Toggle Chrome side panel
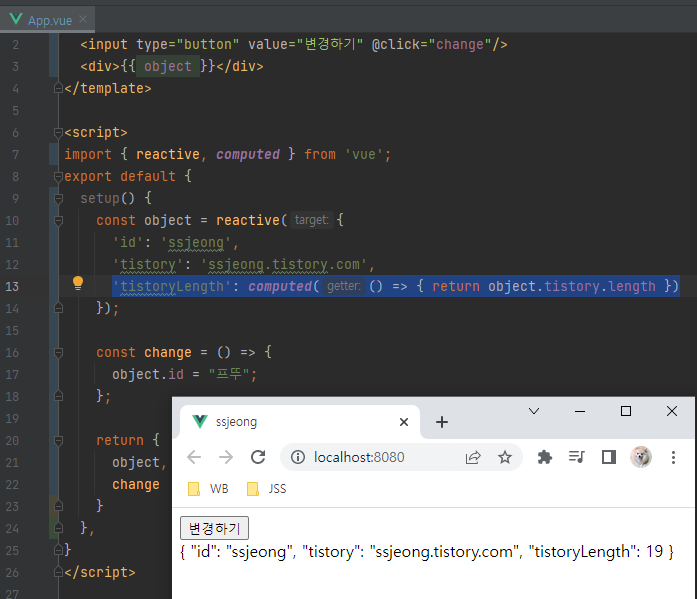The height and width of the screenshot is (599, 697). tap(609, 457)
